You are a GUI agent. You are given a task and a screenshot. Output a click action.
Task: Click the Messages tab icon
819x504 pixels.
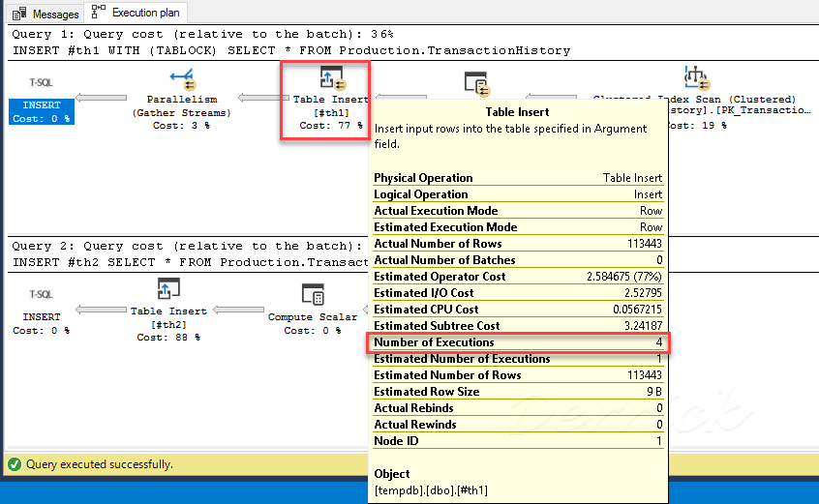pos(20,14)
